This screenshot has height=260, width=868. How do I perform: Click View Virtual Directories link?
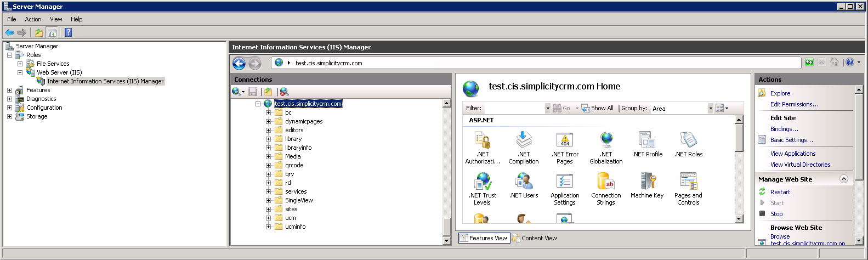click(x=800, y=165)
